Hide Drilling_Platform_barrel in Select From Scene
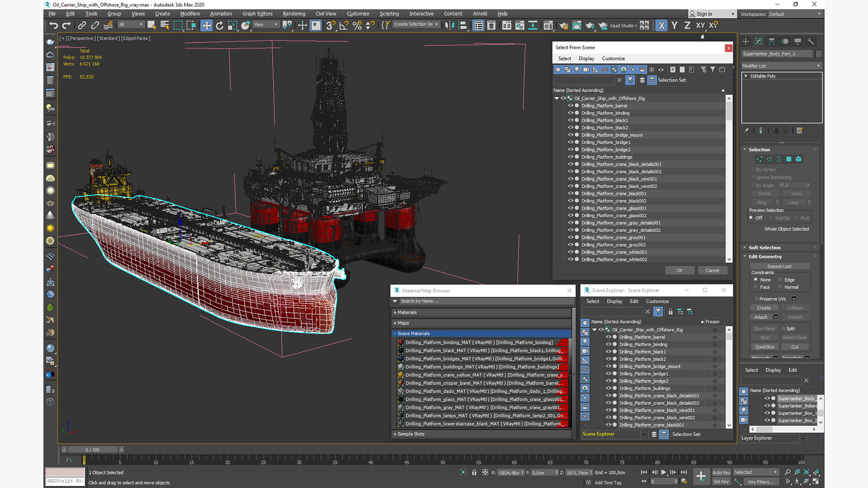The image size is (868, 488). coord(570,106)
